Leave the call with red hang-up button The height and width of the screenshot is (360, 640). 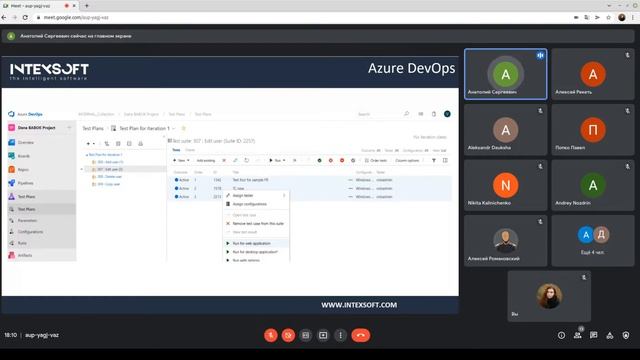click(361, 335)
